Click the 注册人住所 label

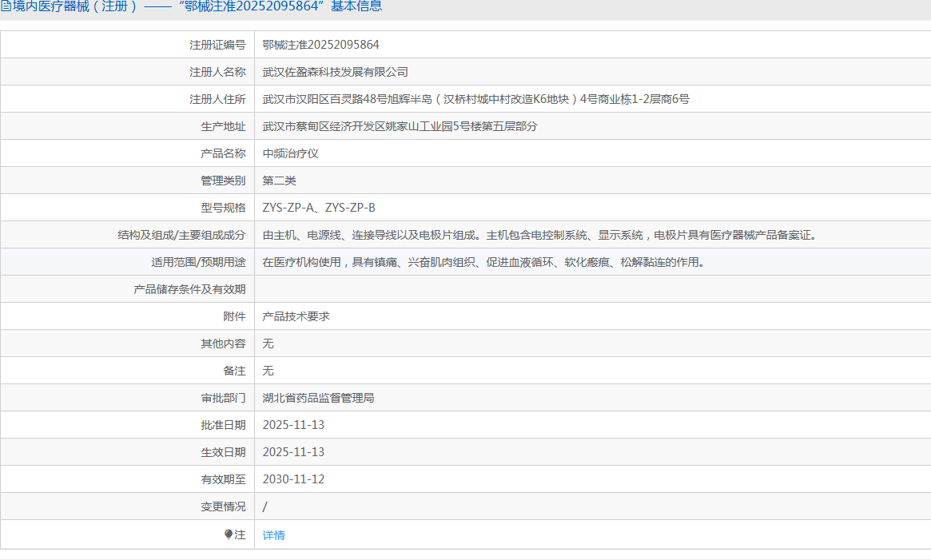pyautogui.click(x=217, y=99)
